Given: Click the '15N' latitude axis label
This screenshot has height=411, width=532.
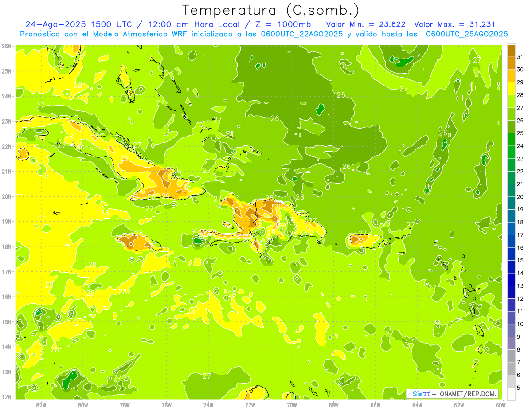Looking at the screenshot, I should [6, 322].
